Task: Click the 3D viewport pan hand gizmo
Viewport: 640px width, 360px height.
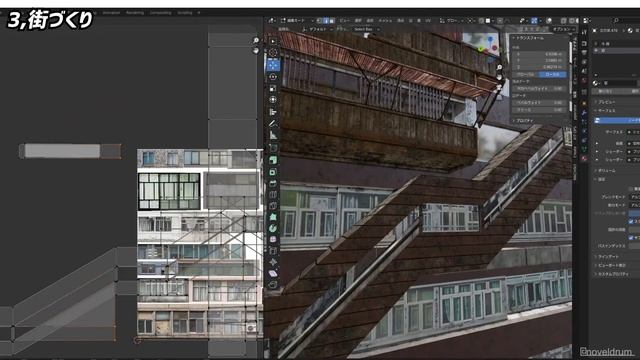Action: point(499,77)
